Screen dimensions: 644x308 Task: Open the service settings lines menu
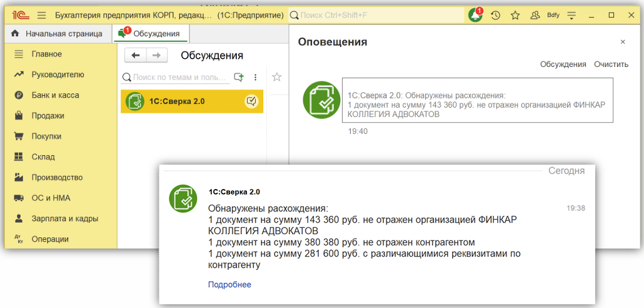(571, 16)
